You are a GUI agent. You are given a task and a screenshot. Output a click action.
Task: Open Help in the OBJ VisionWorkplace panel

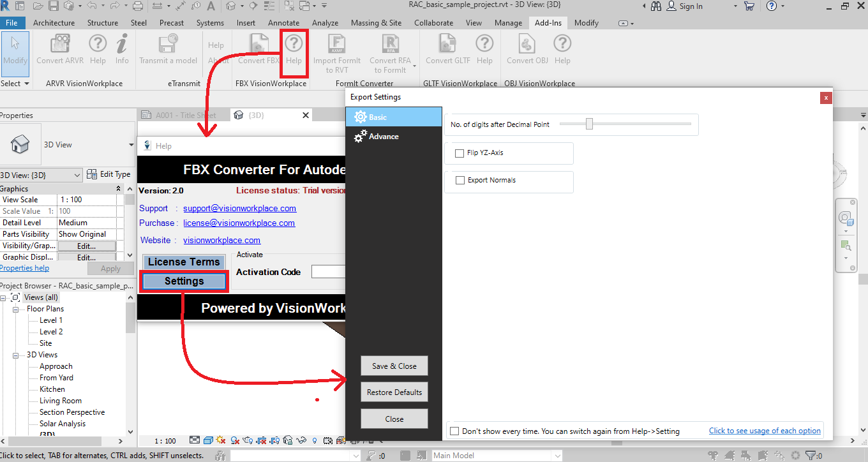[562, 49]
